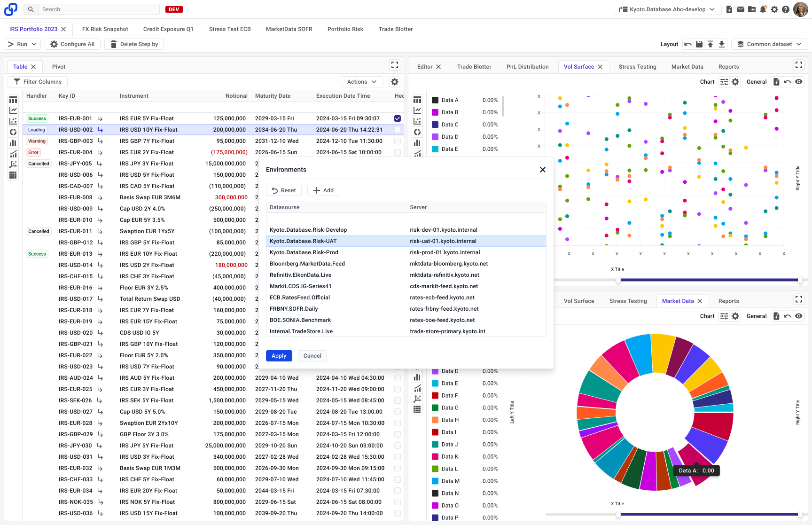812x525 pixels.
Task: Switch to the Pivot tab
Action: click(x=59, y=67)
